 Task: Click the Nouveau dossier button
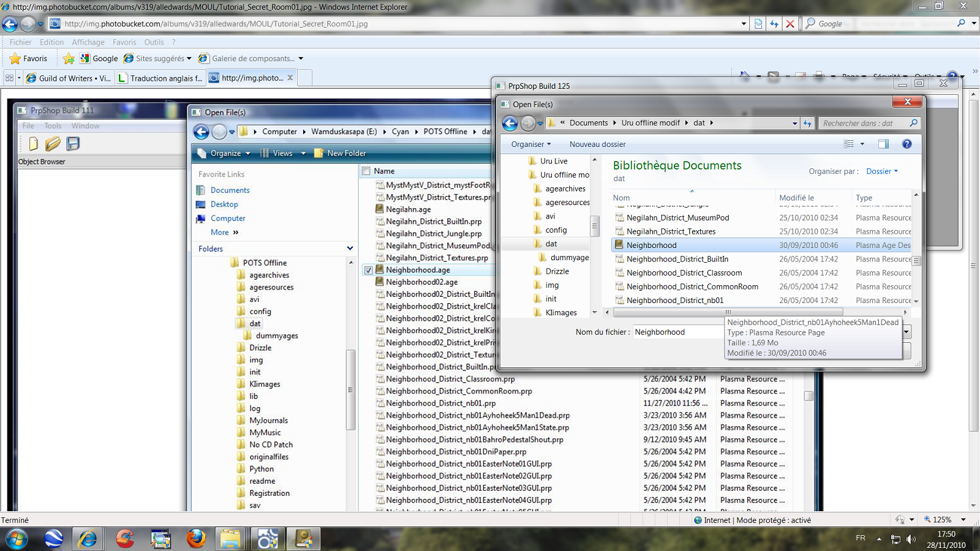(x=598, y=144)
